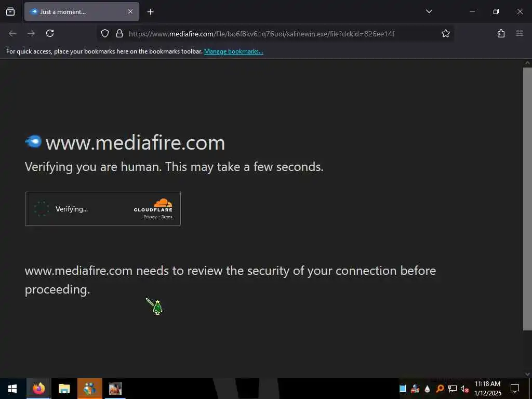Open the network status tray icon
The width and height of the screenshot is (532, 399).
pyautogui.click(x=453, y=389)
